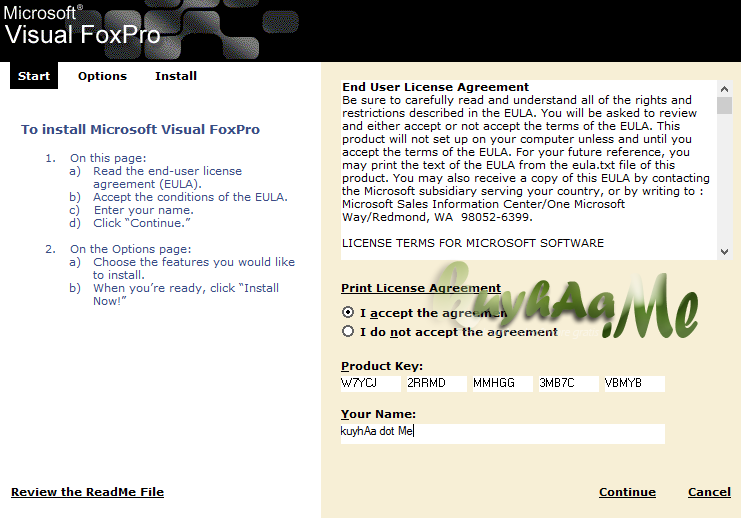This screenshot has height=518, width=741.
Task: Click the EULA scrollbar up arrow
Action: tap(724, 88)
